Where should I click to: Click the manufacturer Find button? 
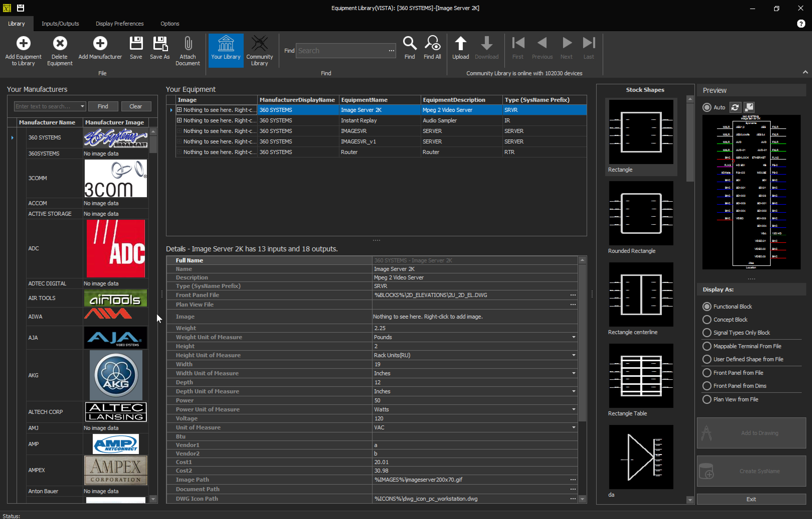[x=103, y=106]
